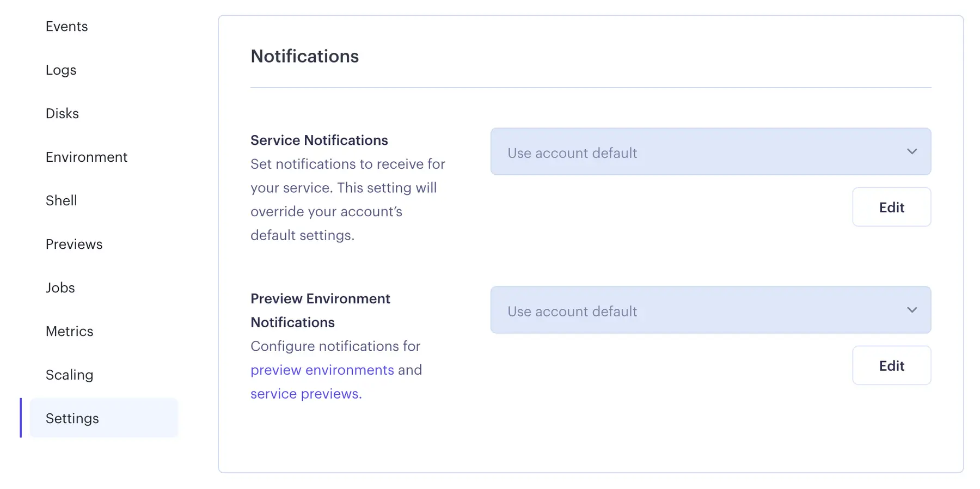Select Use account default for service notifications
The height and width of the screenshot is (489, 980).
point(572,153)
